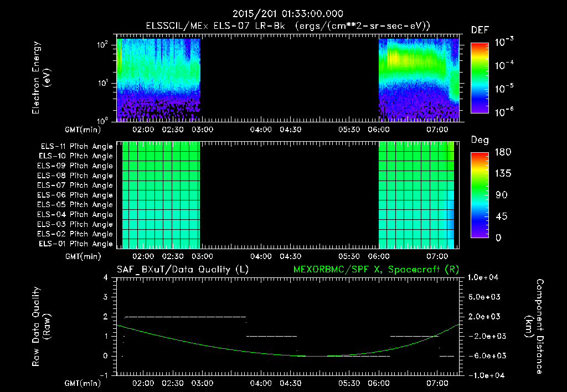Viewport: 567px width, 392px height.
Task: Click the 10^-4 value on DEF scale
Action: [x=504, y=65]
